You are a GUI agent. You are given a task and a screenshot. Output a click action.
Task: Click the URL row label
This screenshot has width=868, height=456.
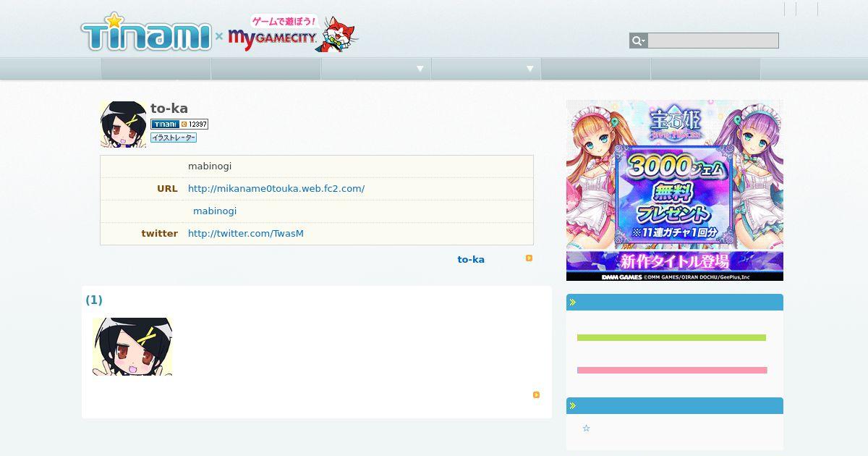167,189
